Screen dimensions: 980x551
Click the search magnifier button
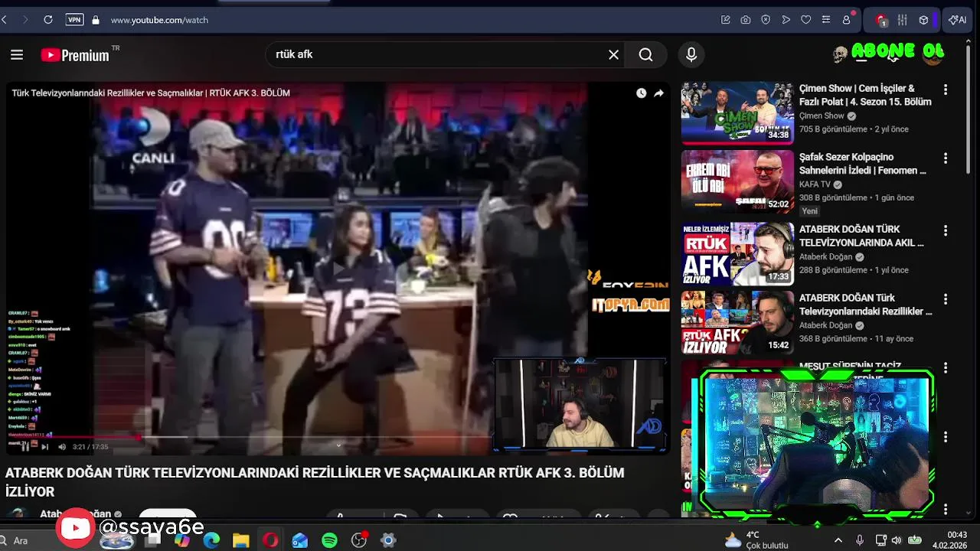(646, 54)
